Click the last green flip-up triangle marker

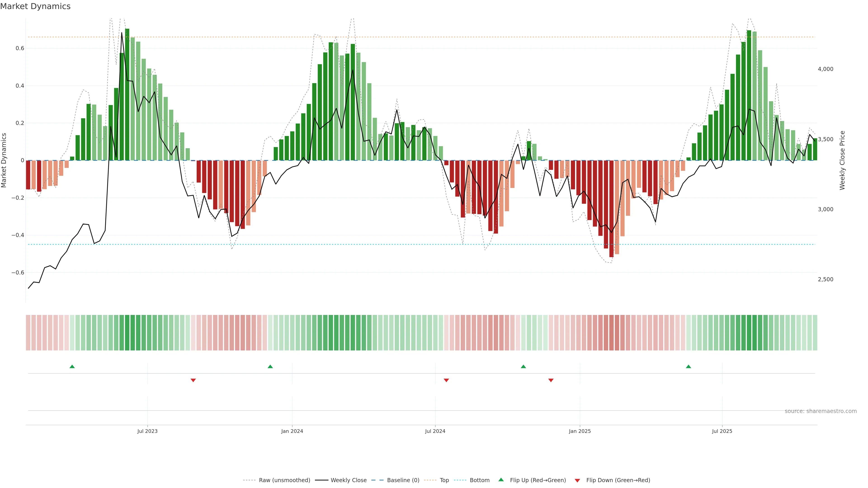click(x=688, y=366)
